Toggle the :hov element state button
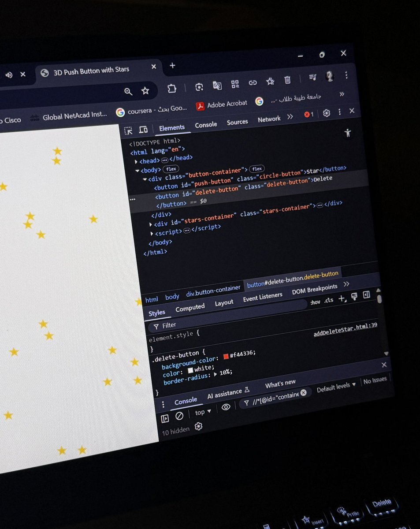Viewport: 420px width, 529px height. tap(315, 302)
